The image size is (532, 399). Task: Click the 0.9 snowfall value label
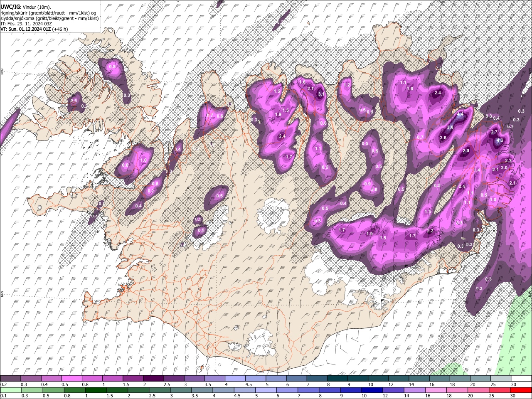pos(367,184)
